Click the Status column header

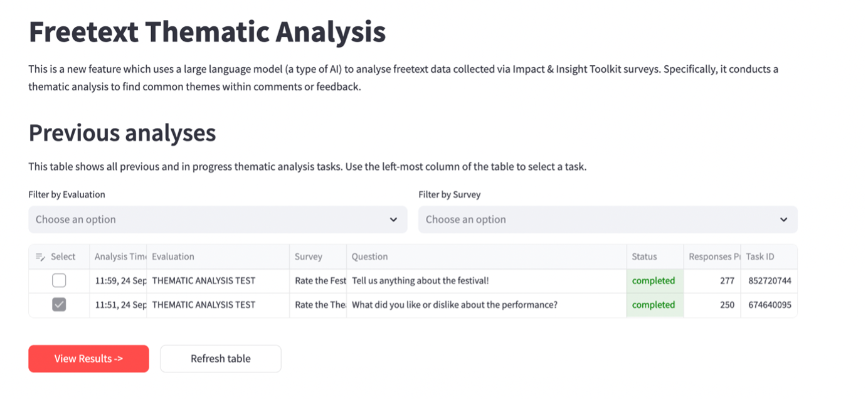click(644, 257)
